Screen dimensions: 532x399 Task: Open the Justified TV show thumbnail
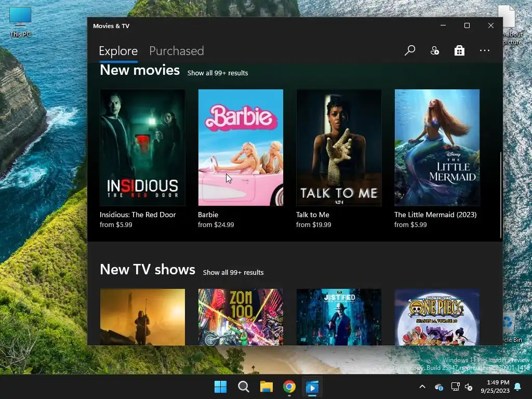coord(339,317)
